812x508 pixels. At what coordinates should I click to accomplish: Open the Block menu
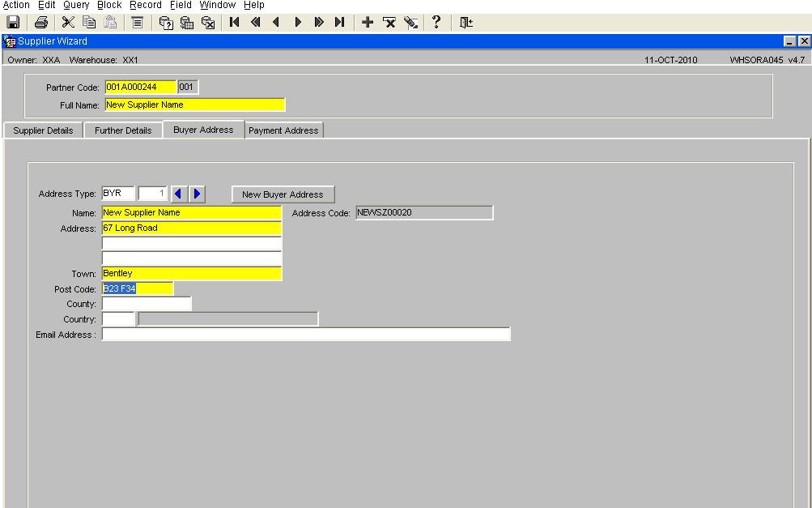click(x=109, y=5)
